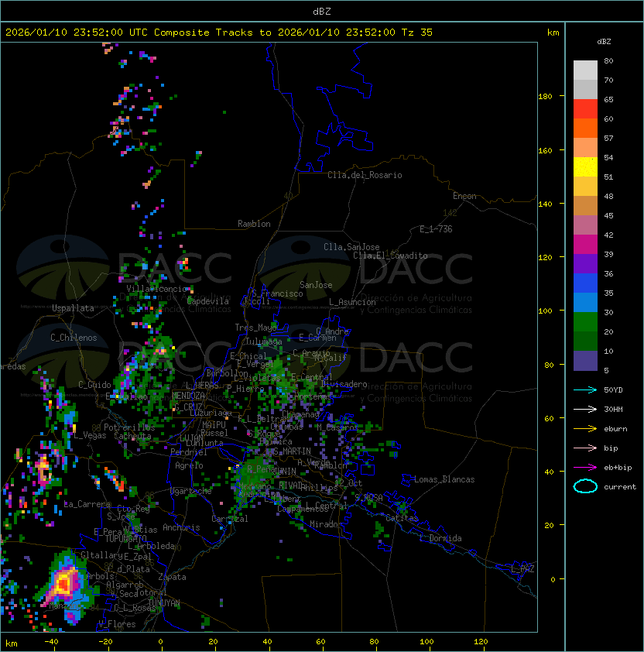This screenshot has height=652, width=644.
Task: Click the 'E_1-736' place label
Action: [x=436, y=229]
